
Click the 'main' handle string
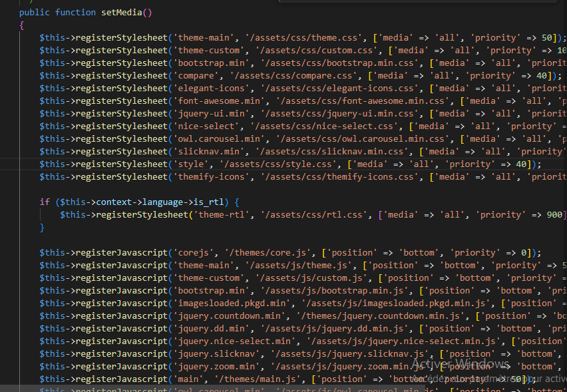(x=188, y=380)
